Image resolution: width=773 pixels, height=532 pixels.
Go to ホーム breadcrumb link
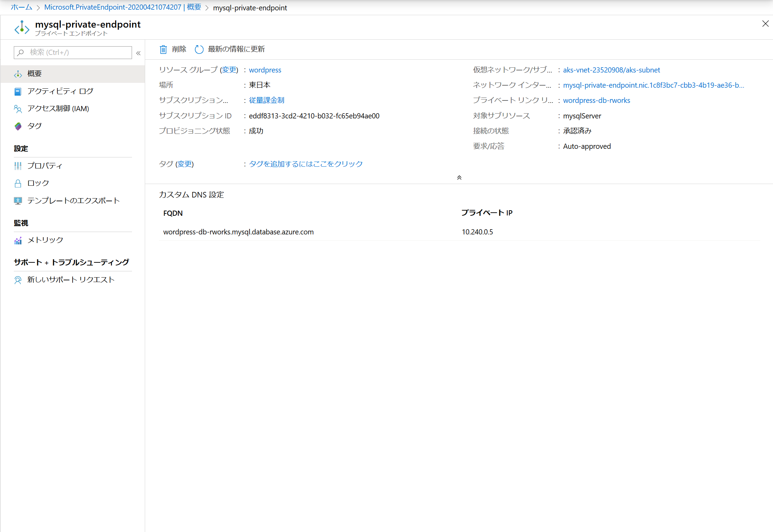coord(21,7)
